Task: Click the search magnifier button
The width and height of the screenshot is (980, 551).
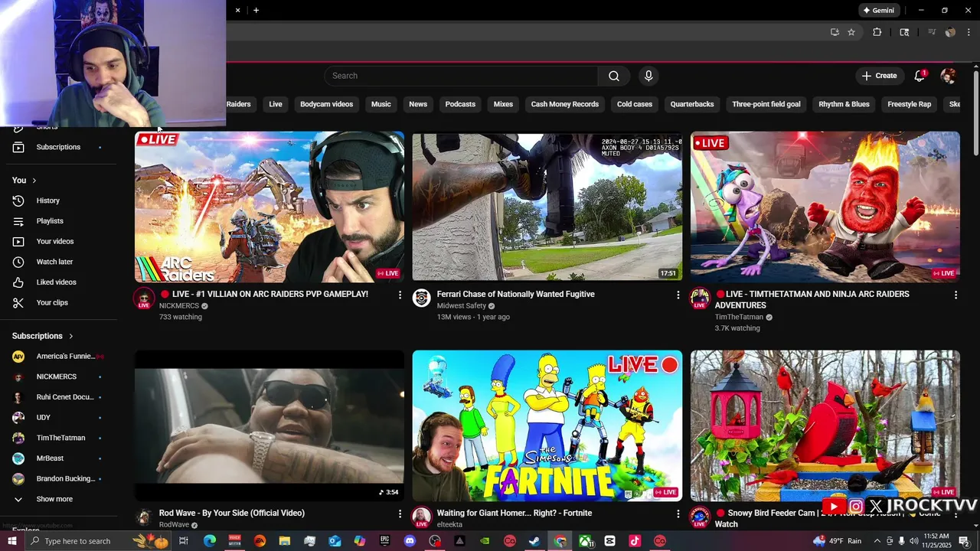Action: [x=614, y=76]
